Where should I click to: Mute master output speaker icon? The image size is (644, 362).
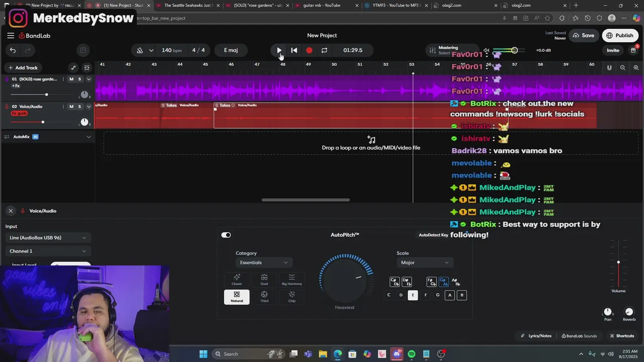pos(486,50)
